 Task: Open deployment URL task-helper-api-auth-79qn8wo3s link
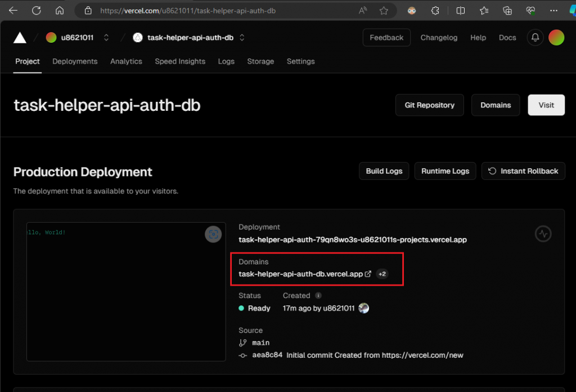point(353,240)
